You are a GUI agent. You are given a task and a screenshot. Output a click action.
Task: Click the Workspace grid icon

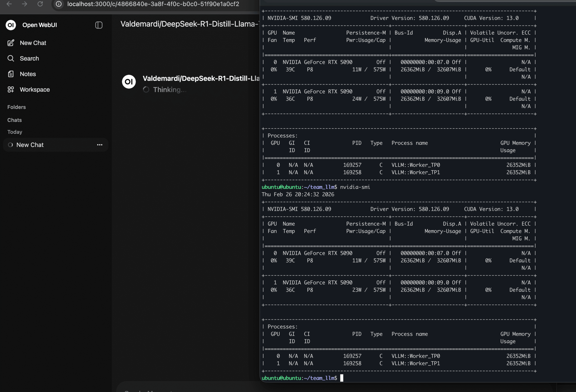[x=11, y=90]
